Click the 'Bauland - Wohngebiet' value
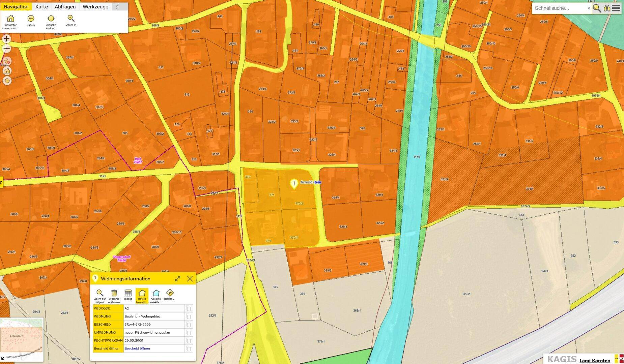This screenshot has height=364, width=624. (x=142, y=316)
